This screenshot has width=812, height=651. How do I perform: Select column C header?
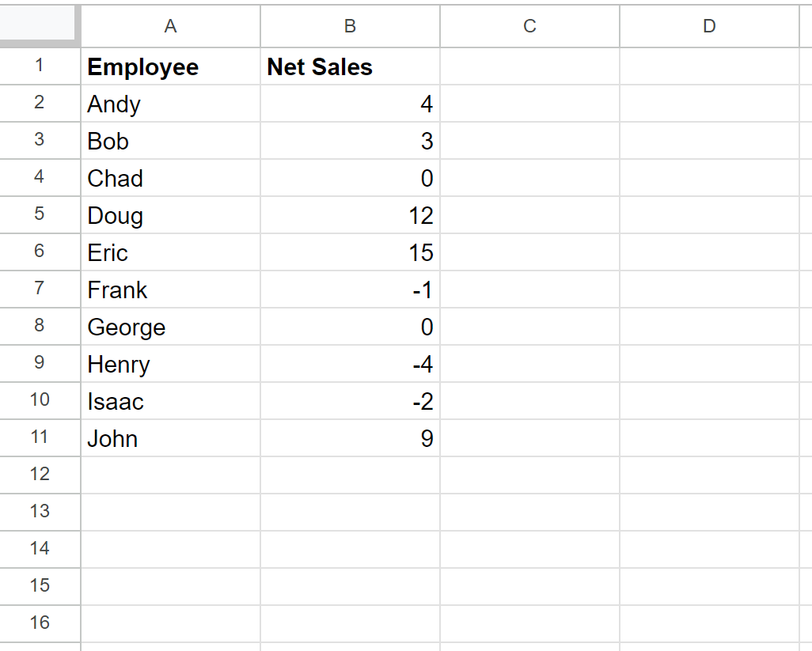tap(529, 26)
